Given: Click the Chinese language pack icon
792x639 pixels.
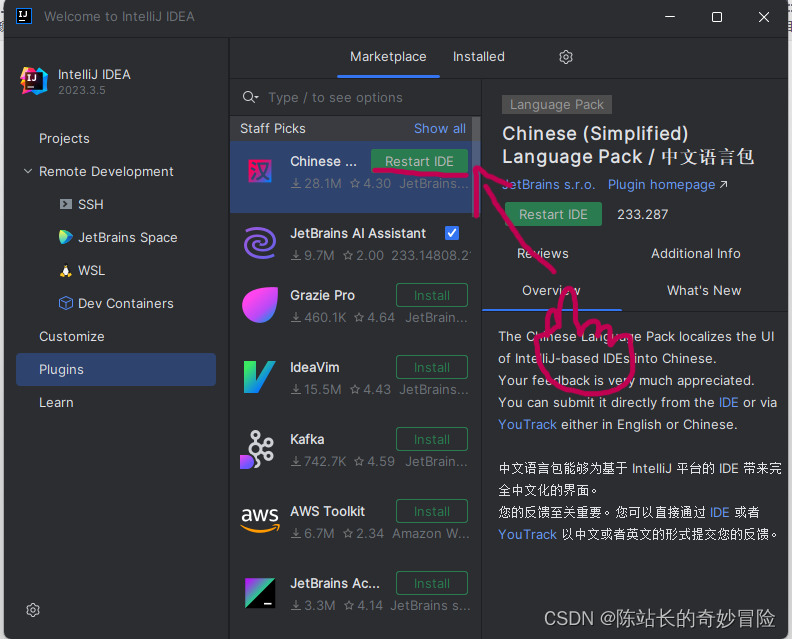Looking at the screenshot, I should [260, 171].
